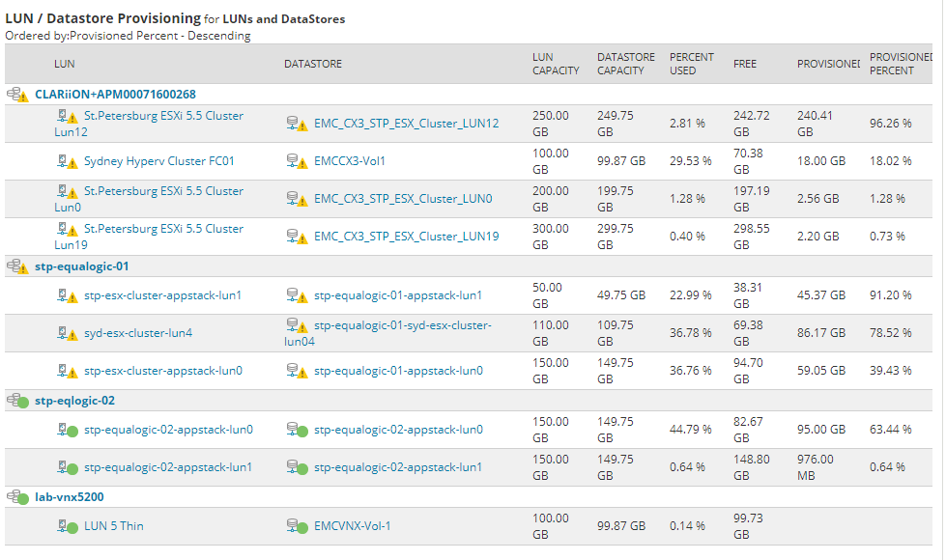Click the LUN CAPACITY column header

tap(556, 64)
